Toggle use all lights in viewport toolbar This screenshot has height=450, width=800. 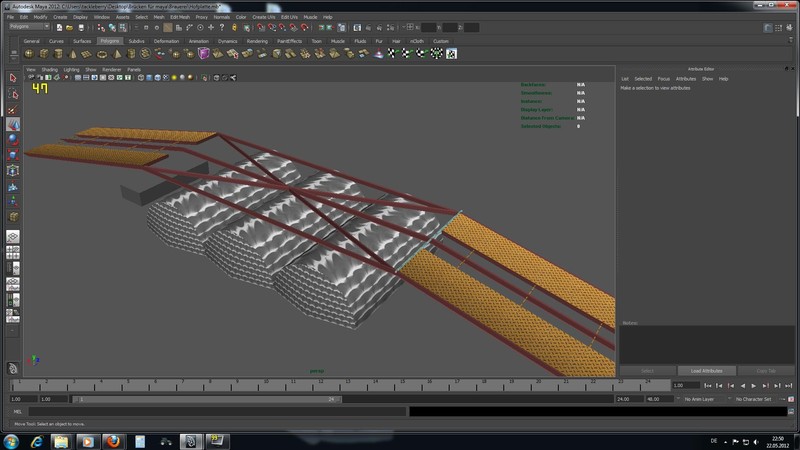coord(174,78)
